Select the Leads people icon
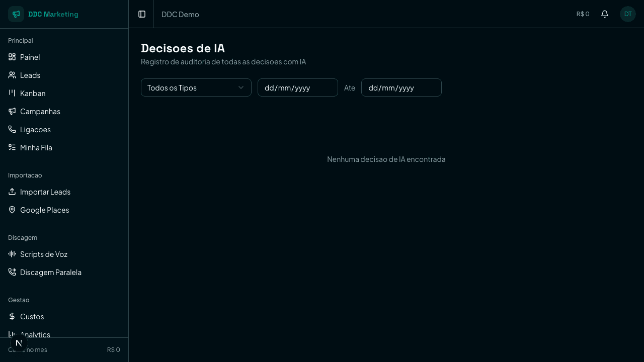The width and height of the screenshot is (644, 362). coord(12,75)
